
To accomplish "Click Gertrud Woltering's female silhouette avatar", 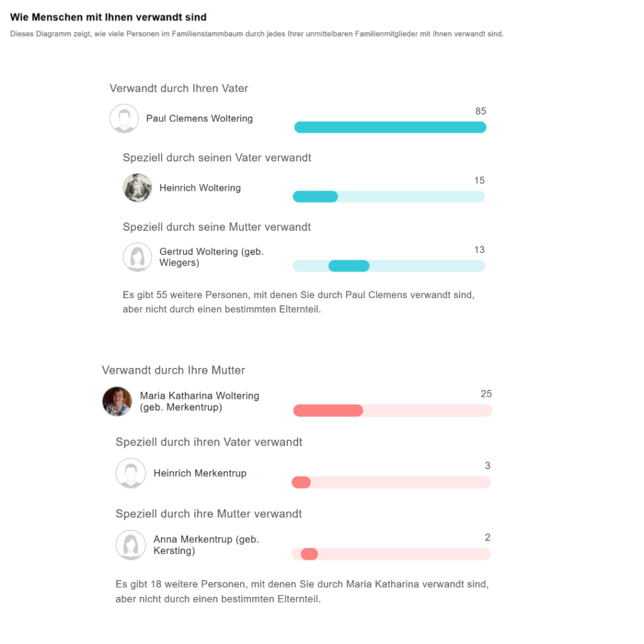I will click(x=137, y=257).
